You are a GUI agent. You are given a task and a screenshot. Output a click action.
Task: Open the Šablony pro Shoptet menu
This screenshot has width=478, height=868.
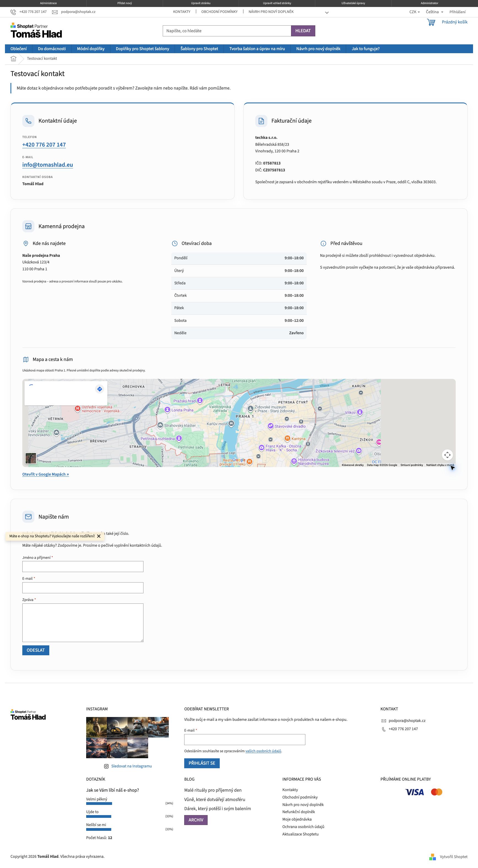click(199, 49)
